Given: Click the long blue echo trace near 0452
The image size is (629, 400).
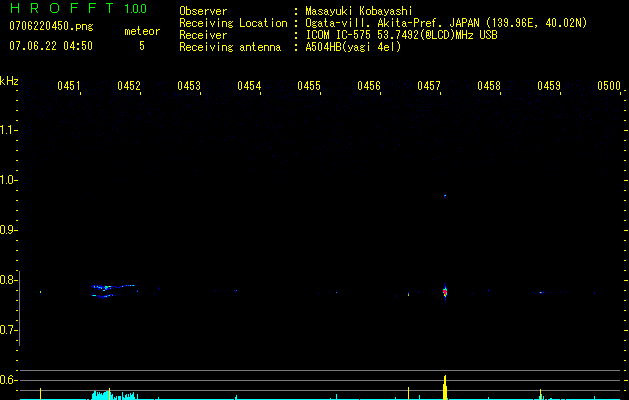Looking at the screenshot, I should (x=112, y=291).
